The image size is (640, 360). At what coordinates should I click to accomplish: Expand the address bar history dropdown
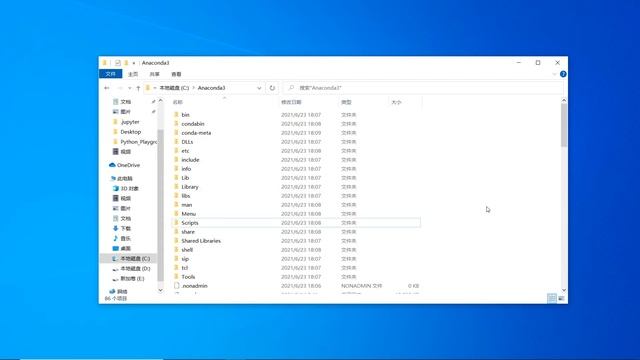[259, 88]
